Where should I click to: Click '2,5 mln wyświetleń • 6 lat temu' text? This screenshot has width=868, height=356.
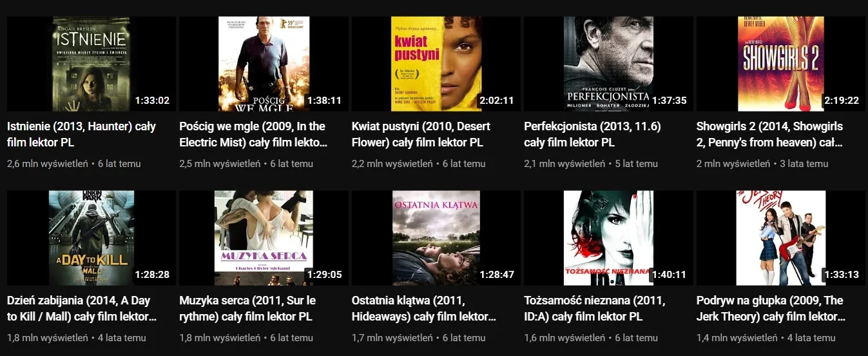pos(246,164)
